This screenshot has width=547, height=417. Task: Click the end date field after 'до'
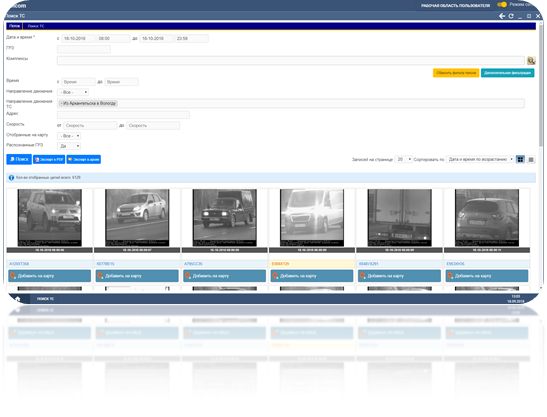(x=157, y=38)
